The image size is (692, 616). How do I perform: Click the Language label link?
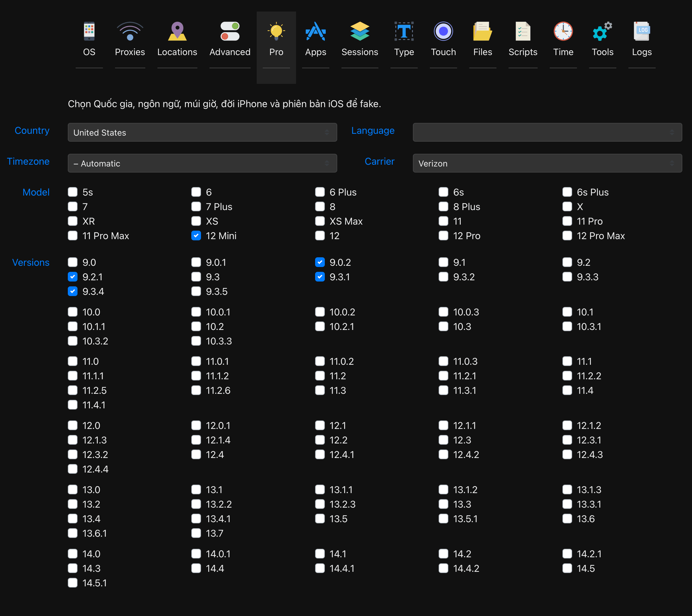pyautogui.click(x=373, y=131)
